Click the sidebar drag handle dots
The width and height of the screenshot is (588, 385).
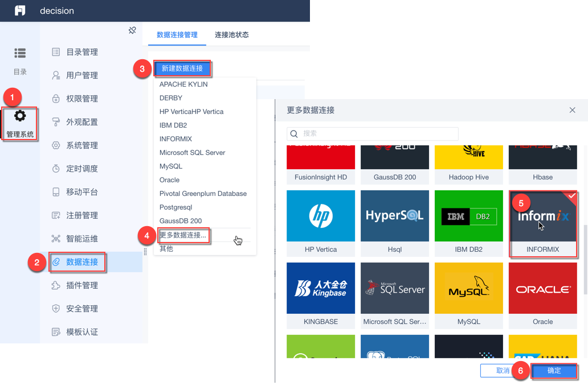pos(145,252)
